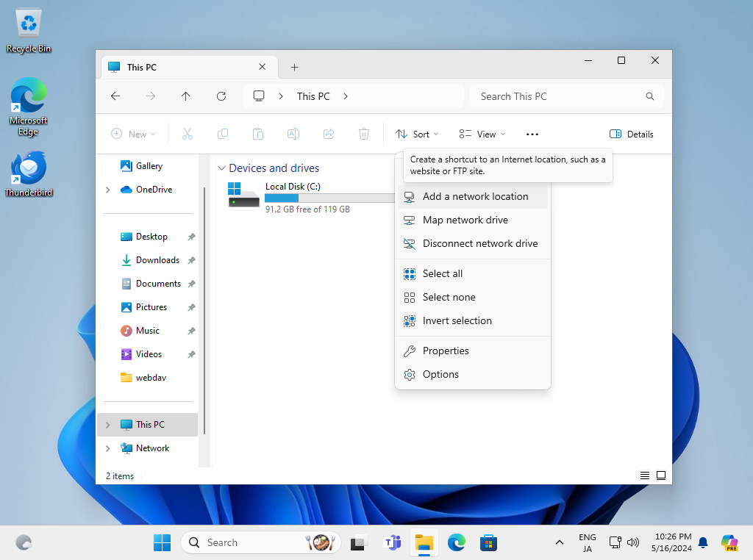
Task: Expand This PC tree chevron
Action: (108, 425)
